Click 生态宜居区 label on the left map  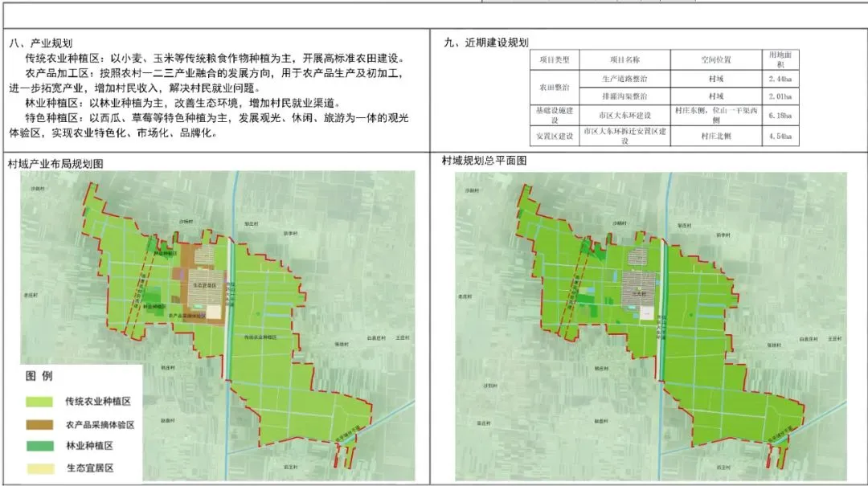(204, 285)
